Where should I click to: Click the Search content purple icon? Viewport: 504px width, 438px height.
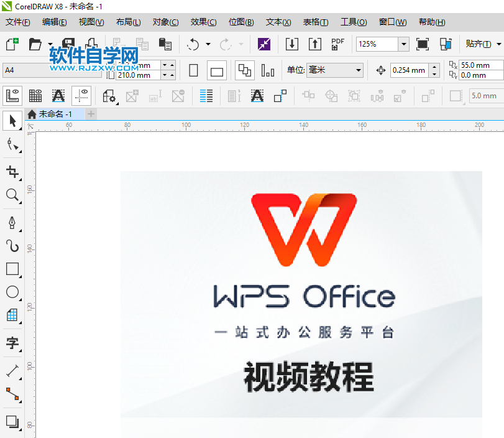264,44
